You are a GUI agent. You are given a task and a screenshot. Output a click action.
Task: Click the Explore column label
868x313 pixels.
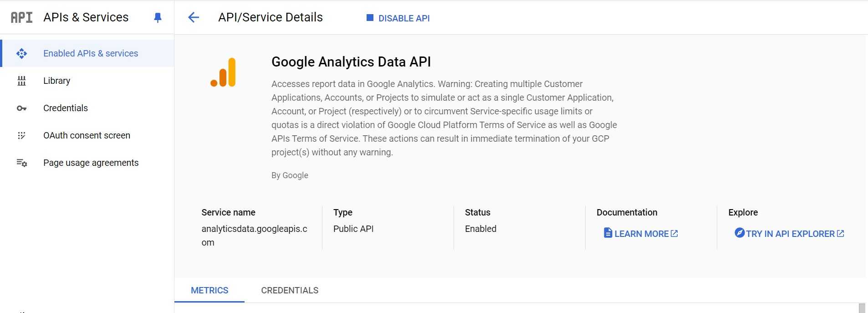pos(743,212)
